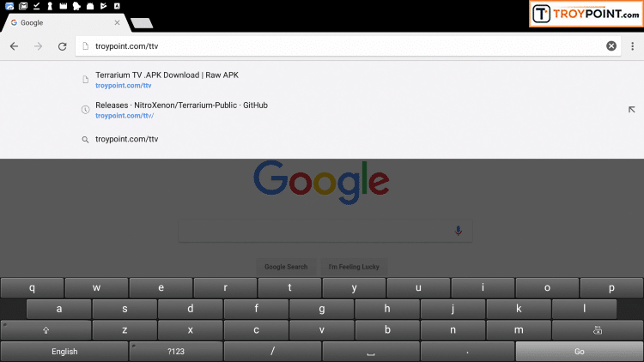The width and height of the screenshot is (644, 362).
Task: Tap the p key on the keyboard
Action: pos(611,287)
